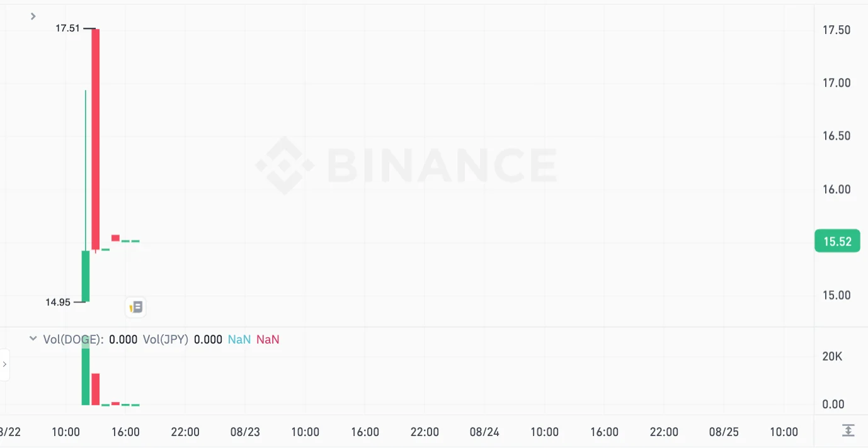
Task: Select the tall red candlestick peaking at 17.51
Action: pyautogui.click(x=96, y=138)
